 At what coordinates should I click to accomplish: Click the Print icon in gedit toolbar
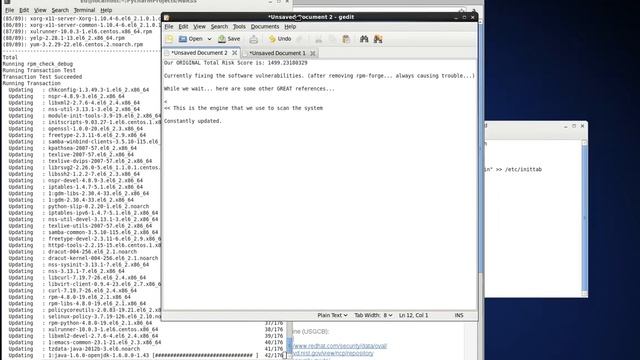[253, 39]
